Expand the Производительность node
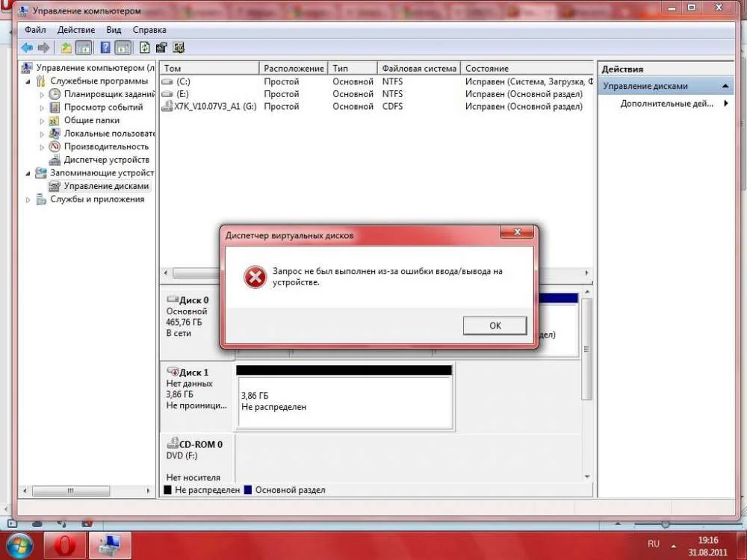 (x=42, y=147)
